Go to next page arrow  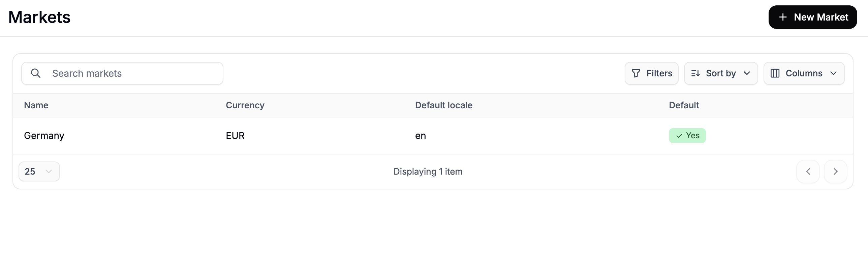836,172
